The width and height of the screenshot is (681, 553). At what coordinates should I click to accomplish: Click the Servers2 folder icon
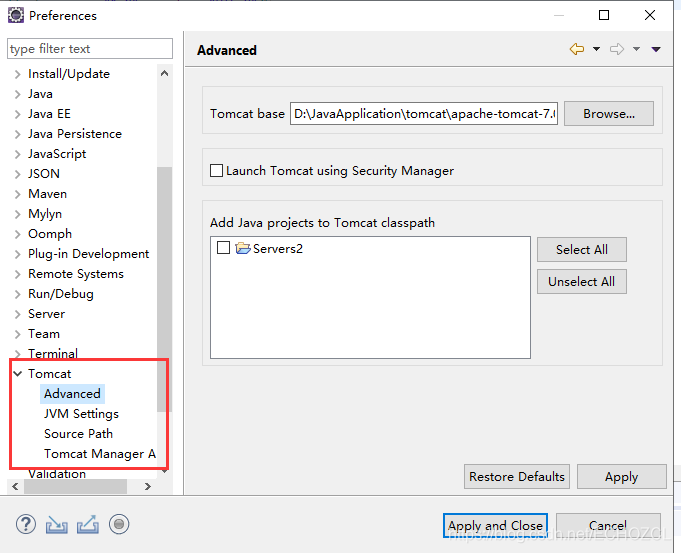point(243,248)
